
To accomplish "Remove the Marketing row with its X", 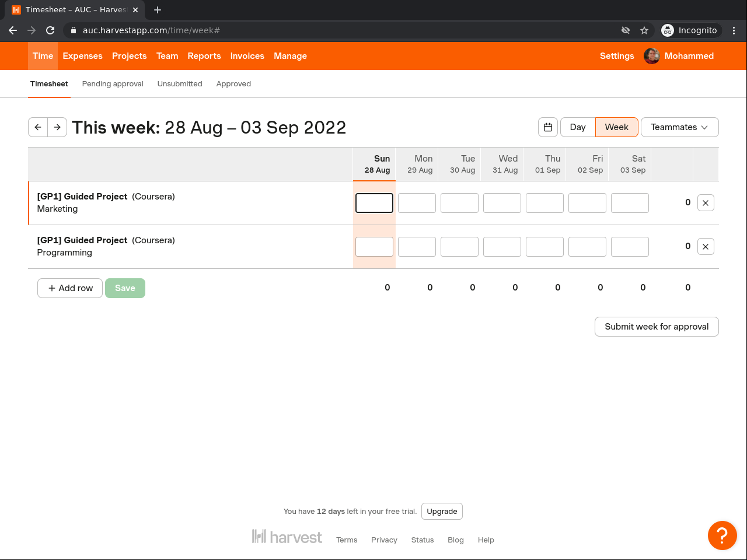I will (x=706, y=203).
